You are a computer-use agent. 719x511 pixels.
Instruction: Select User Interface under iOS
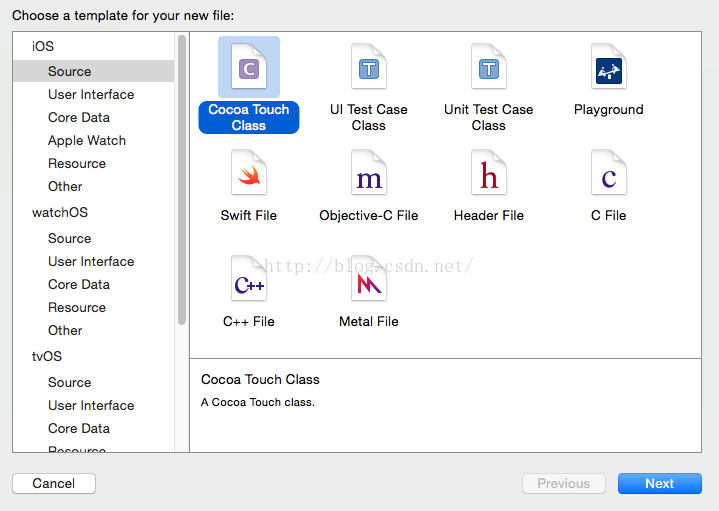click(x=91, y=94)
